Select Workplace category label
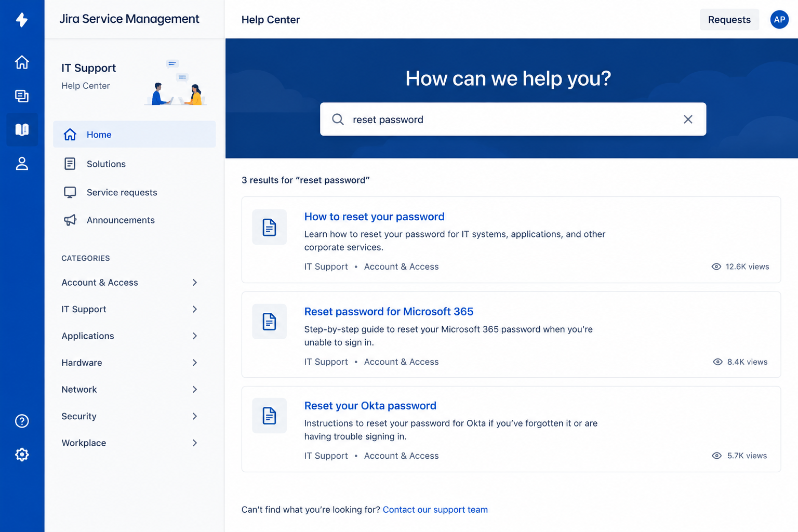The height and width of the screenshot is (532, 798). point(84,443)
